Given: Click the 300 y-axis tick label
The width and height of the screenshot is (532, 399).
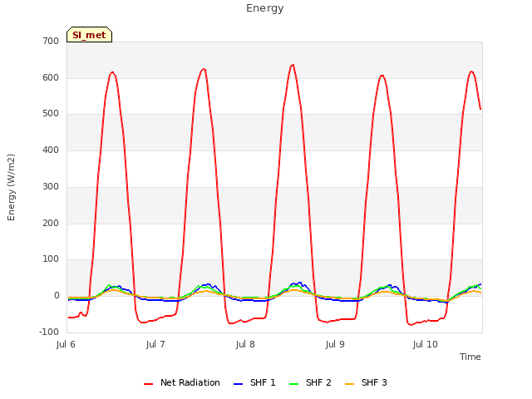Looking at the screenshot, I should coord(51,186).
